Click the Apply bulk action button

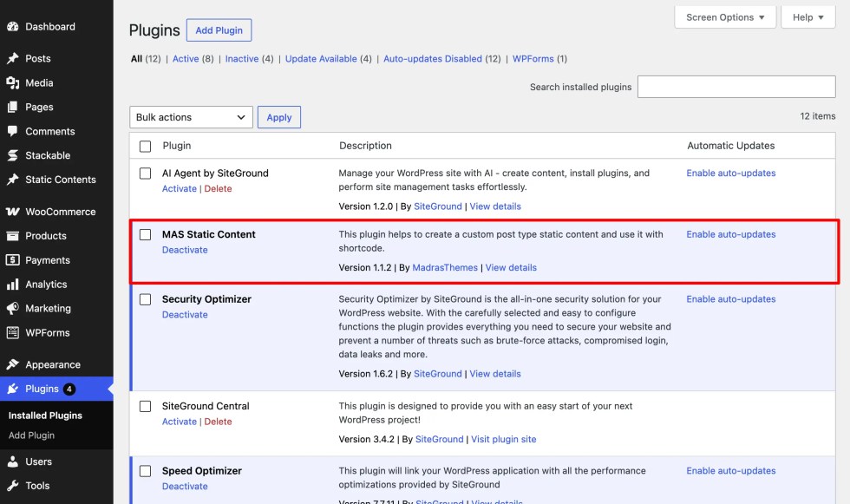[x=279, y=117]
